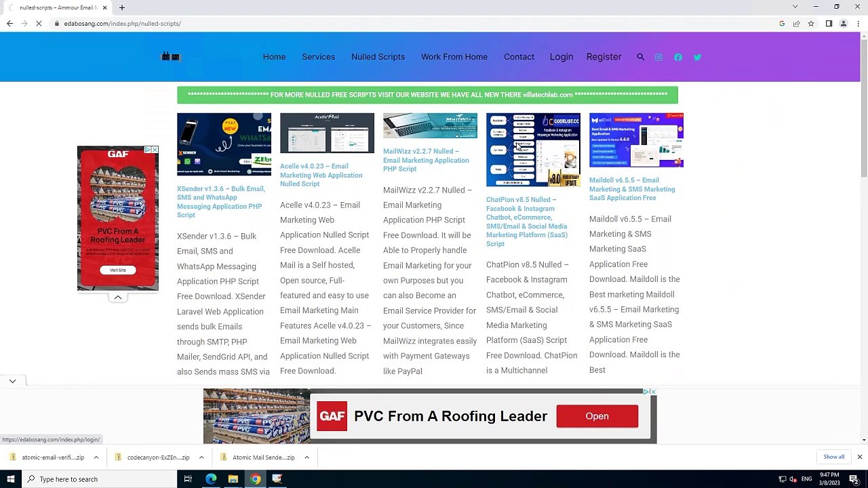Expand options for Atomic Mail Sende zip download
Image resolution: width=868 pixels, height=488 pixels.
pos(307,457)
